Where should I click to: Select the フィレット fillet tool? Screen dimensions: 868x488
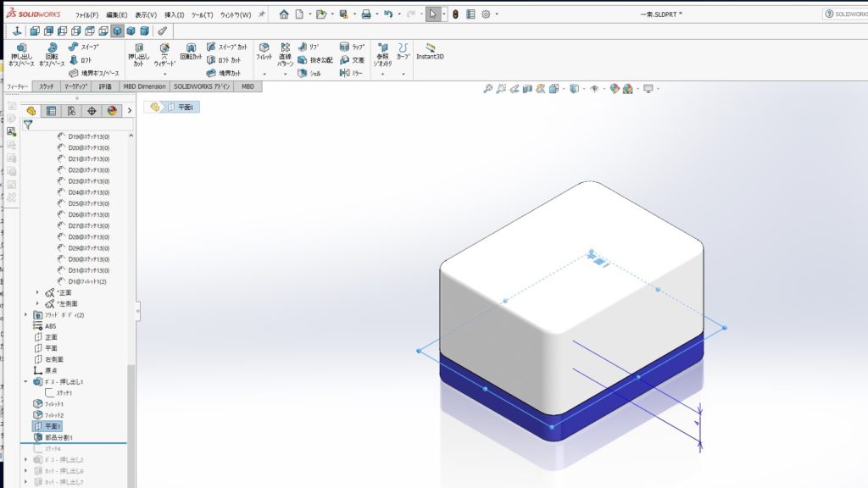pos(264,53)
